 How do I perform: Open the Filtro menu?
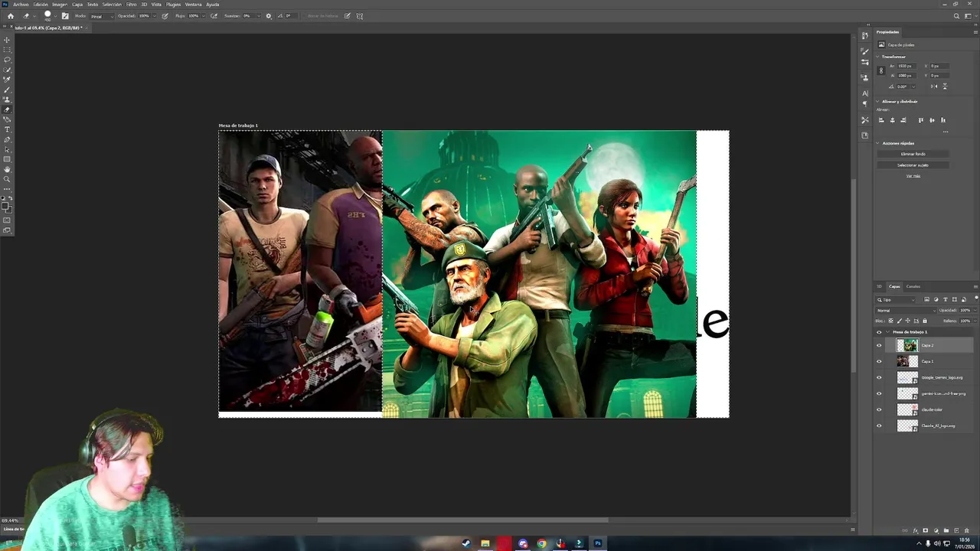(x=131, y=5)
